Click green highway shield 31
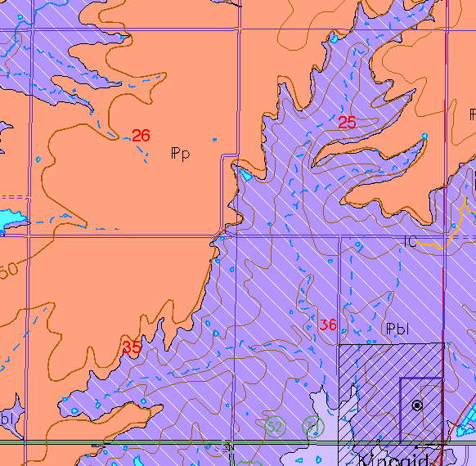Viewport: 476px width, 466px height. click(x=313, y=427)
